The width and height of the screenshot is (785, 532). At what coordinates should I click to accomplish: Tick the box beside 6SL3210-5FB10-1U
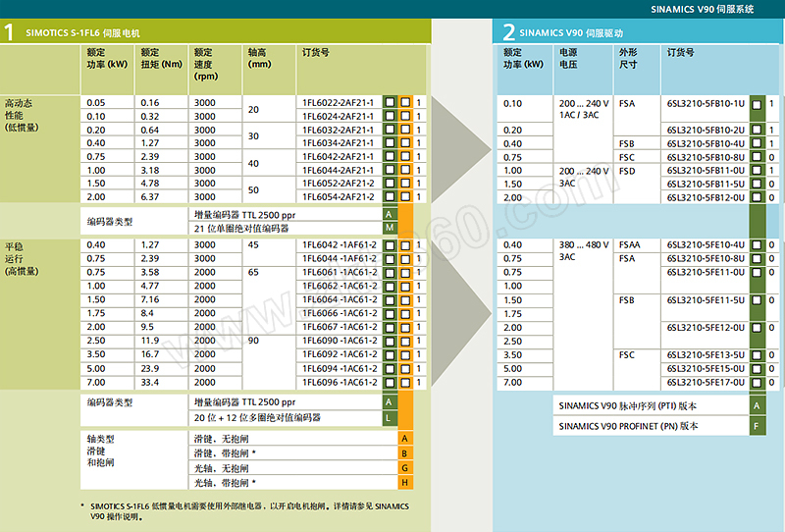click(x=757, y=105)
